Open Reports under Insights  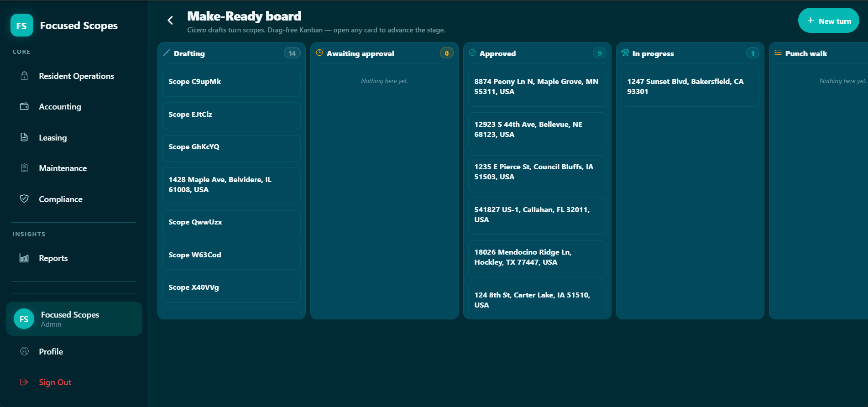click(74, 258)
